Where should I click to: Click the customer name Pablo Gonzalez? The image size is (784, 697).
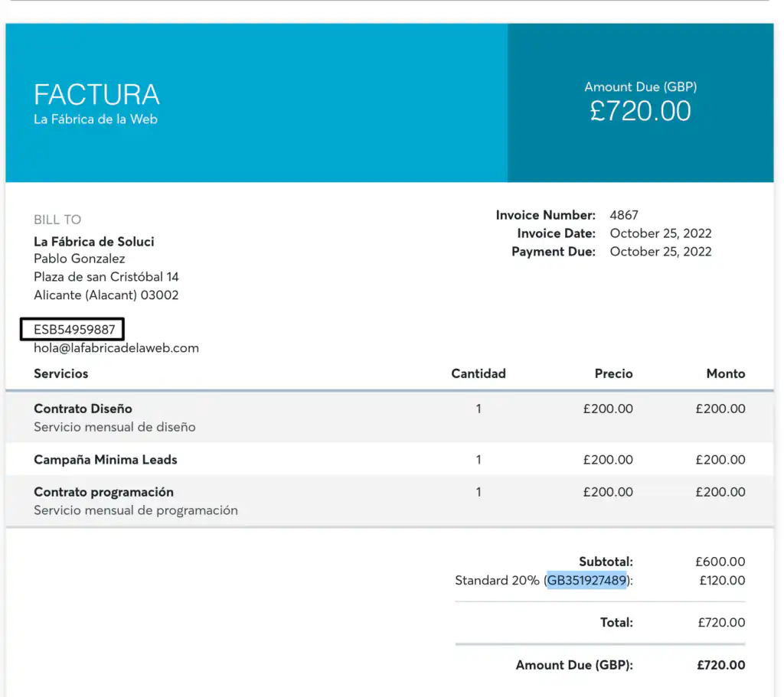[80, 259]
